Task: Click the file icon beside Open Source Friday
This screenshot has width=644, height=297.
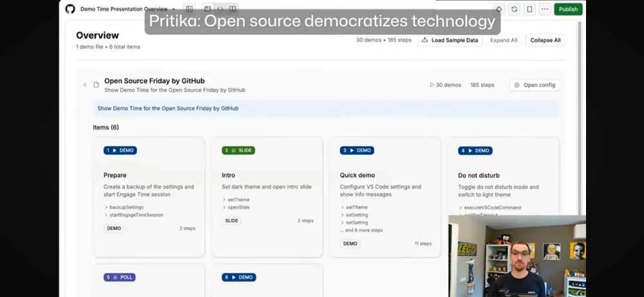Action: point(97,84)
